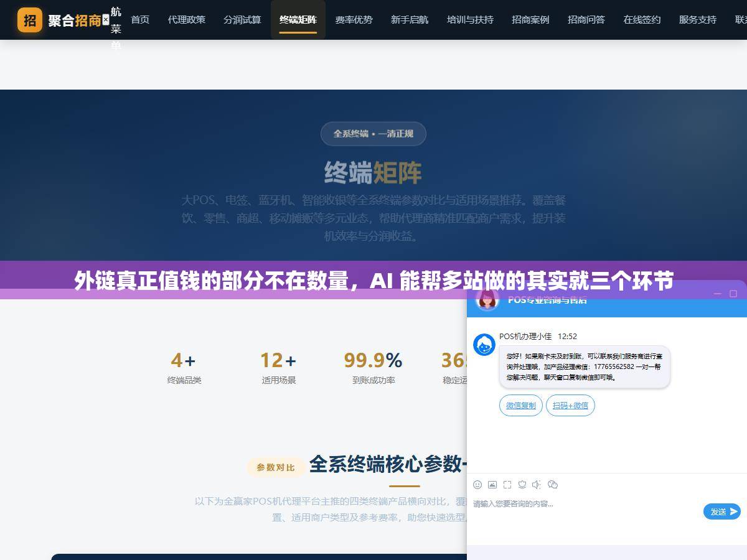Click the 4+ 终端品类 statistic
Viewport: 747px width, 560px height.
[184, 368]
